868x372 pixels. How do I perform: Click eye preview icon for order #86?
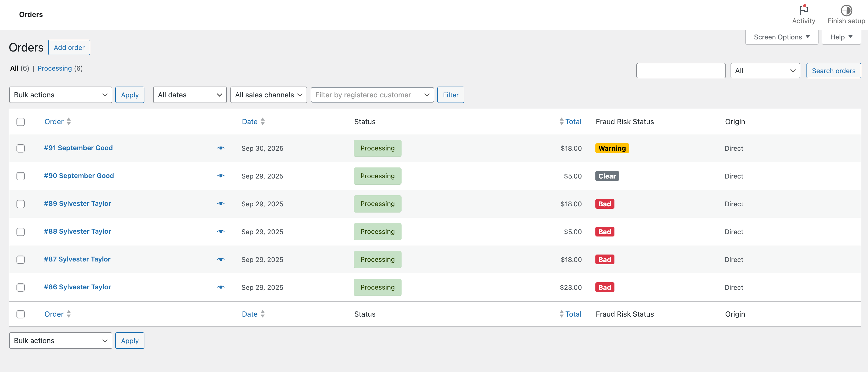[221, 287]
